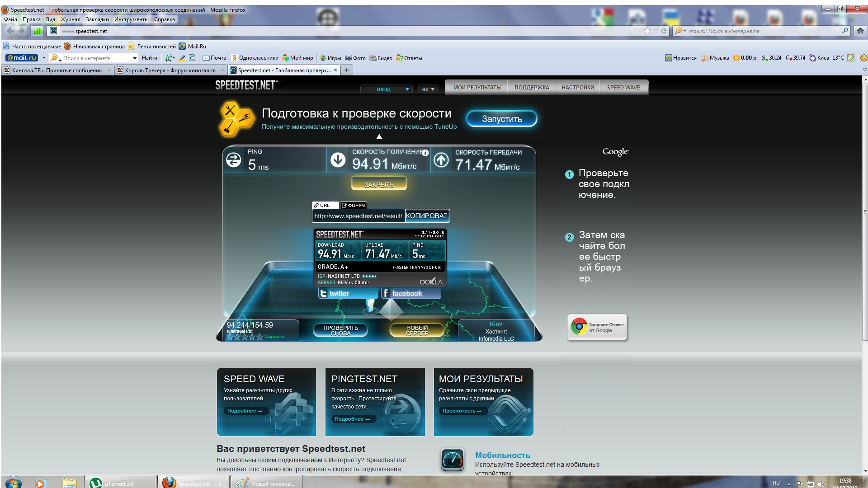
Task: Click the Киев -13°C weather indicator
Action: 826,58
